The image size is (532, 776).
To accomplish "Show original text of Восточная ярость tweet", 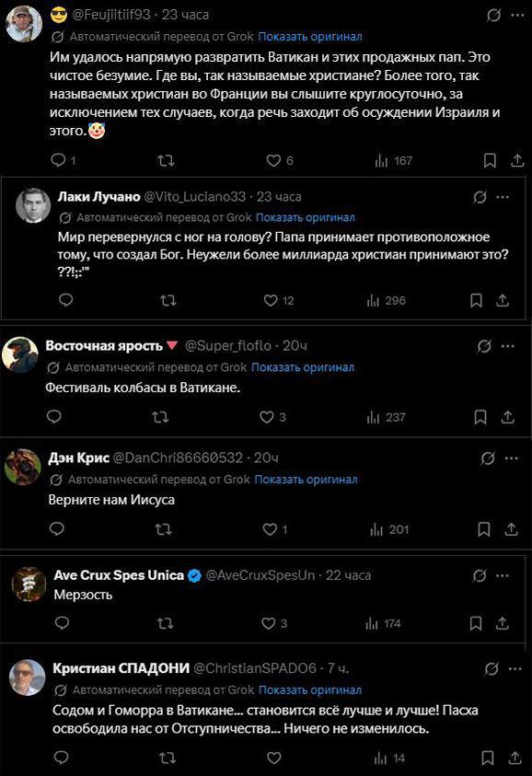I will pyautogui.click(x=303, y=367).
